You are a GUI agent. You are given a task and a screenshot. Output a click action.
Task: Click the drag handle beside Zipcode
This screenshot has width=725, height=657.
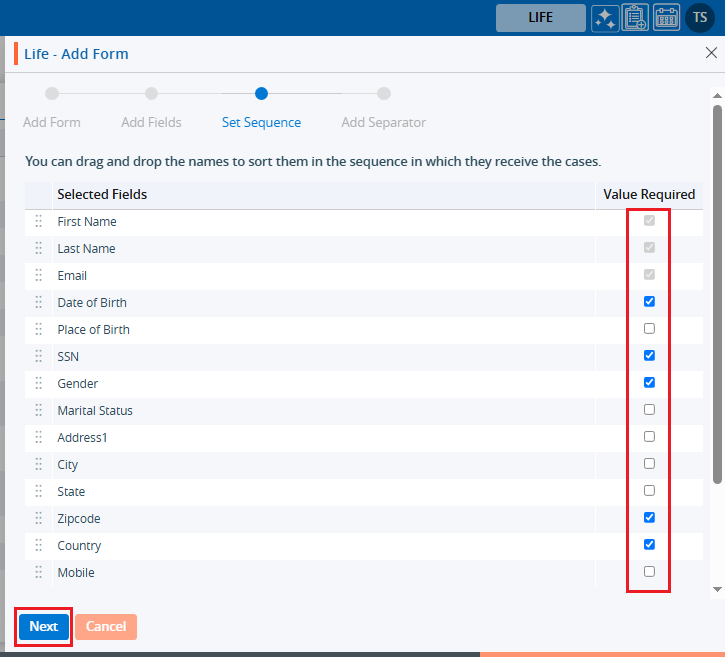39,519
